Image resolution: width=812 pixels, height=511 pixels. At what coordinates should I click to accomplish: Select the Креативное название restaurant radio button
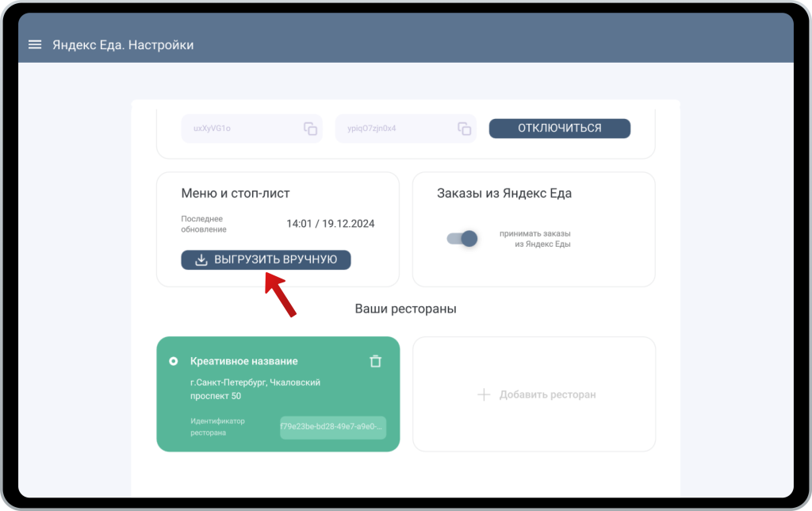(174, 361)
